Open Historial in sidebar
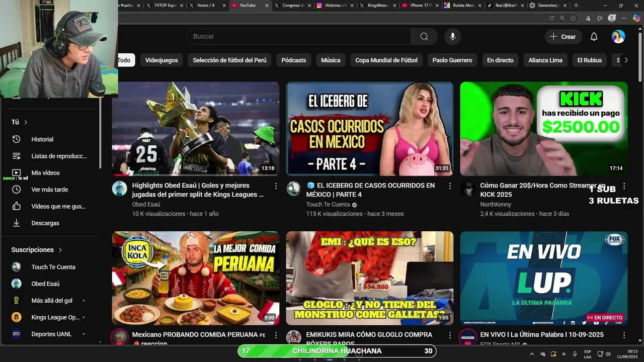 pyautogui.click(x=50, y=139)
